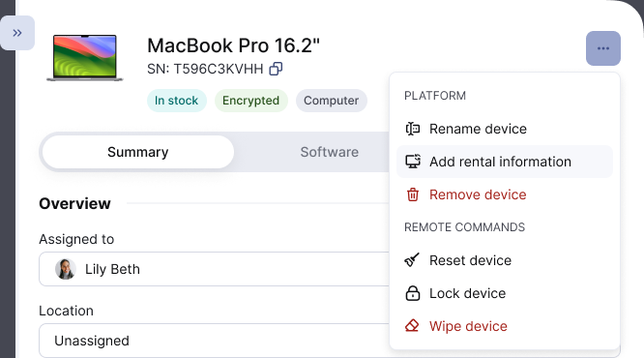The width and height of the screenshot is (644, 358).
Task: Click the rename icon next to Rename device
Action: 412,129
